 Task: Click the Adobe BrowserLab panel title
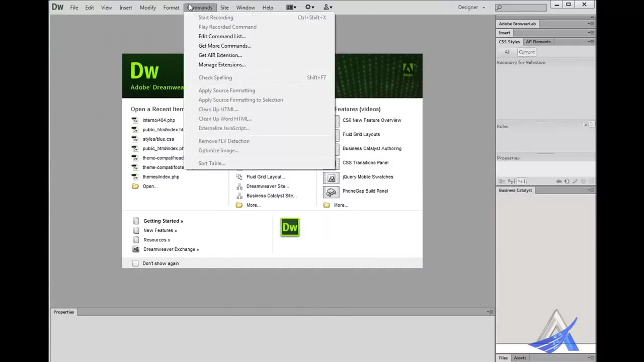517,24
